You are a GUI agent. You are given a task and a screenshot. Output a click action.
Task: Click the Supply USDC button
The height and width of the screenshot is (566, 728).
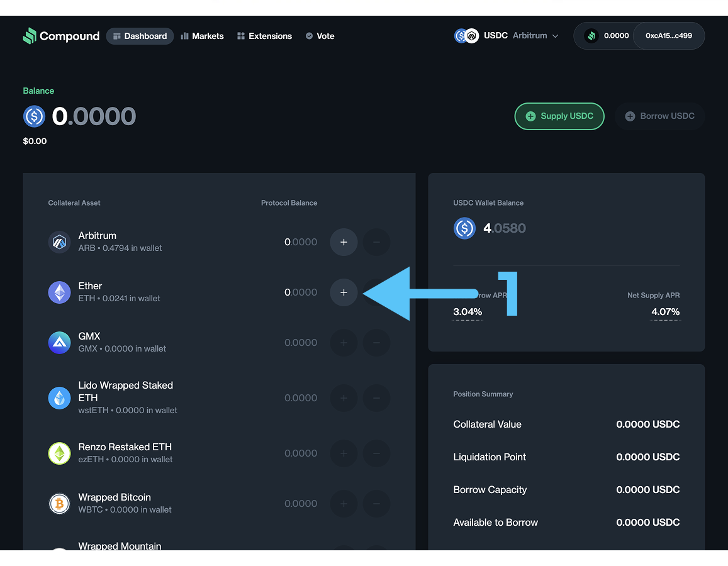[x=559, y=116]
